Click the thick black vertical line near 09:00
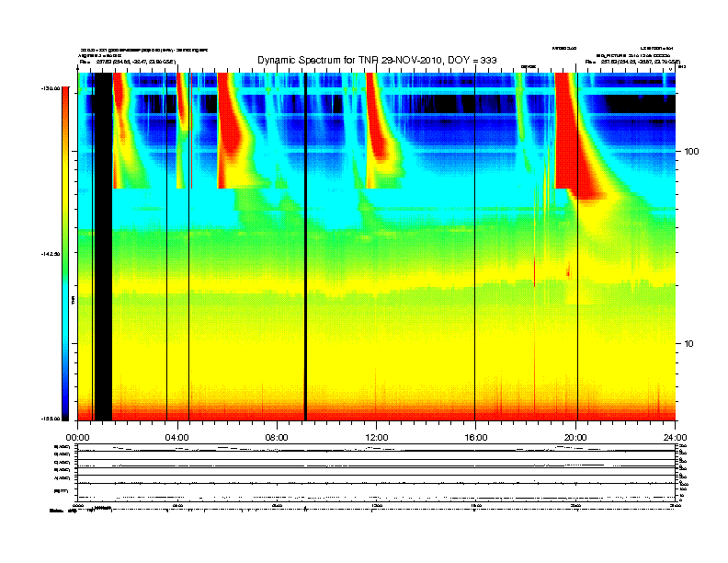The width and height of the screenshot is (728, 563). (x=305, y=247)
